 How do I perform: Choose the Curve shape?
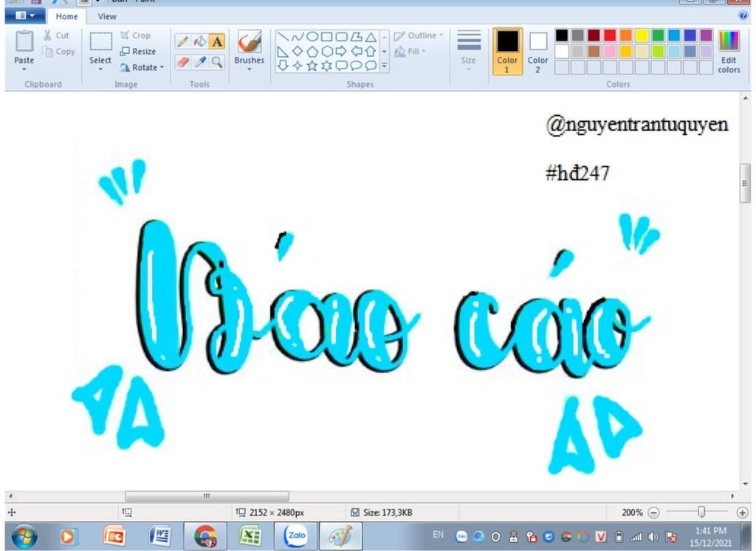298,37
